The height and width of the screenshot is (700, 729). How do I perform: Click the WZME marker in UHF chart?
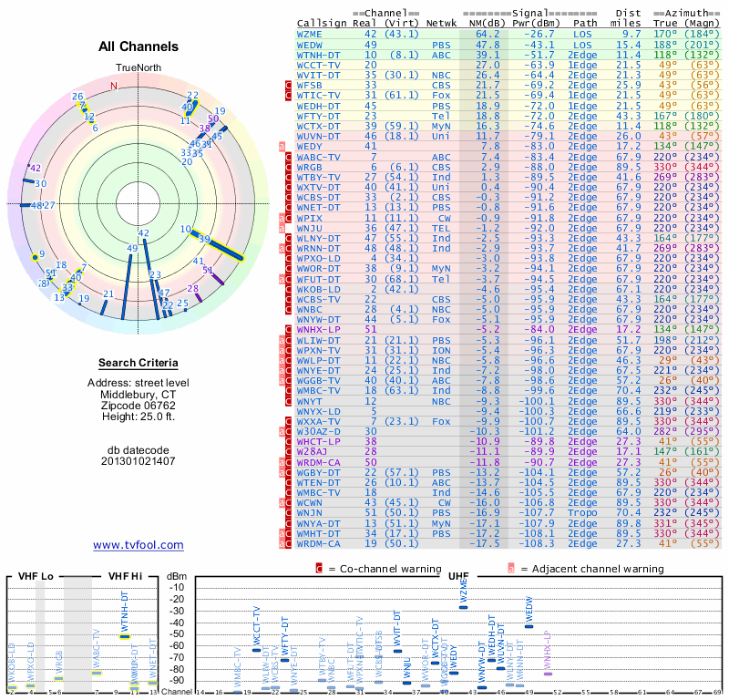point(463,607)
